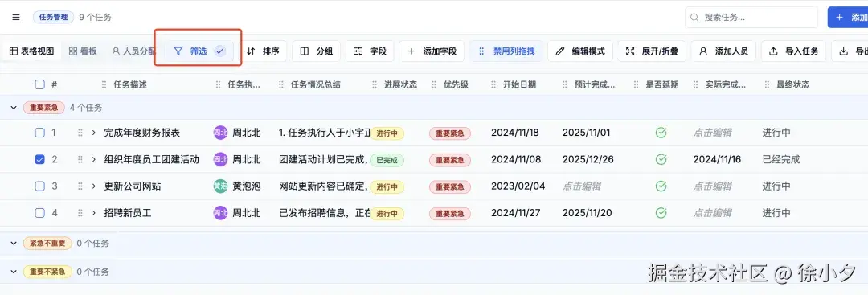Click the 添加字段 button
This screenshot has width=868, height=295.
point(432,51)
